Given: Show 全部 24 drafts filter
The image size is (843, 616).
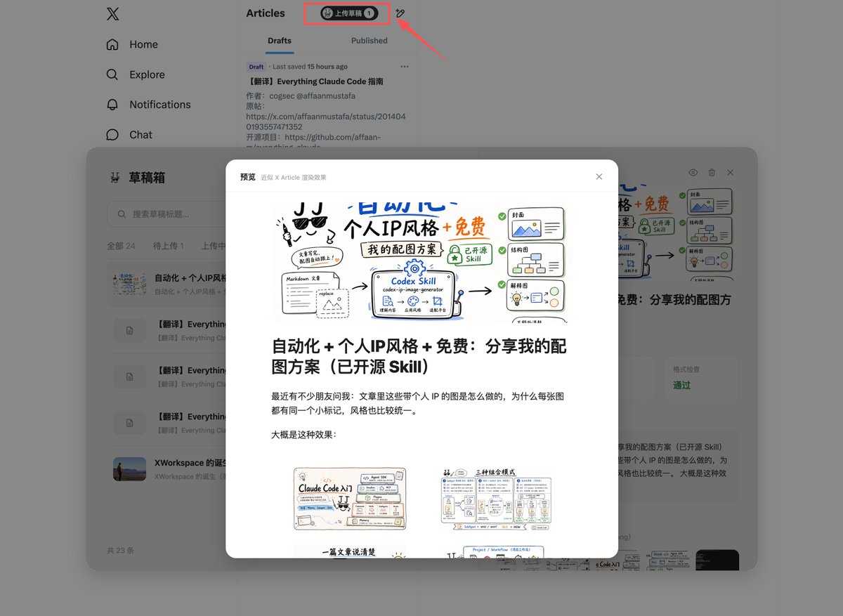Looking at the screenshot, I should click(x=121, y=246).
